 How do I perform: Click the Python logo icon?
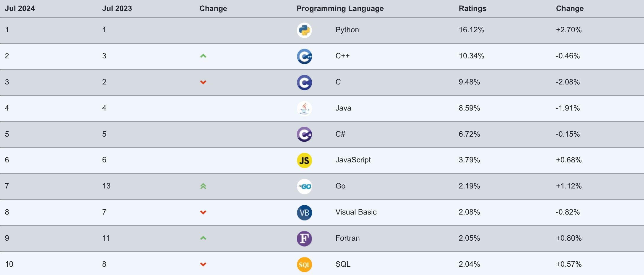(304, 30)
